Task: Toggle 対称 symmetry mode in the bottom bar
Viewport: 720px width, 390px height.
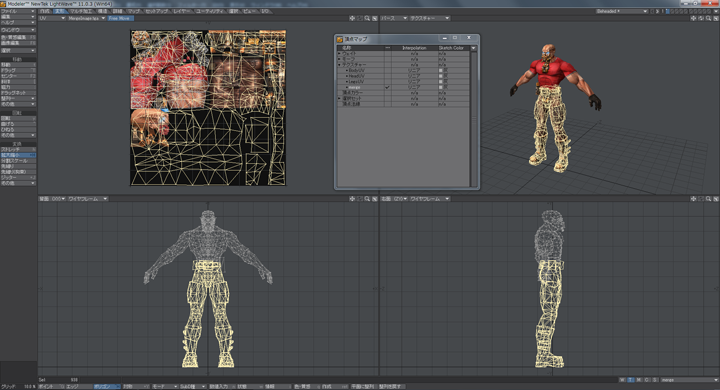Action: (135, 387)
